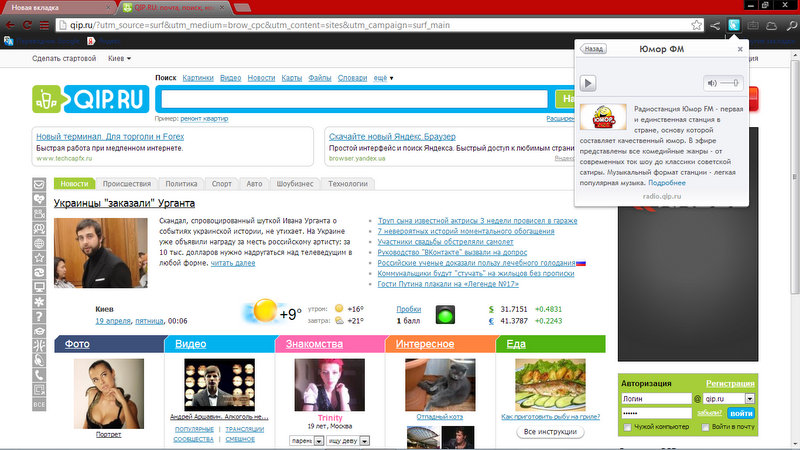Reload the page with the refresh icon
The image size is (800, 450).
click(x=27, y=25)
